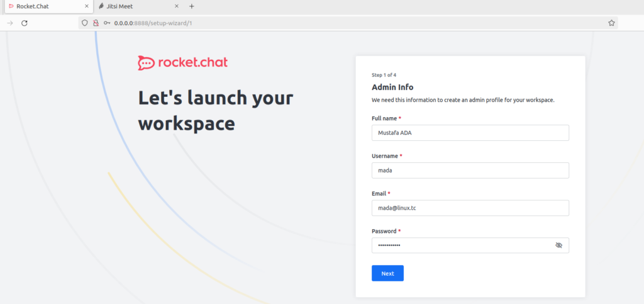Screen dimensions: 644x304
Task: Click the saved password key icon
Action: (x=107, y=23)
